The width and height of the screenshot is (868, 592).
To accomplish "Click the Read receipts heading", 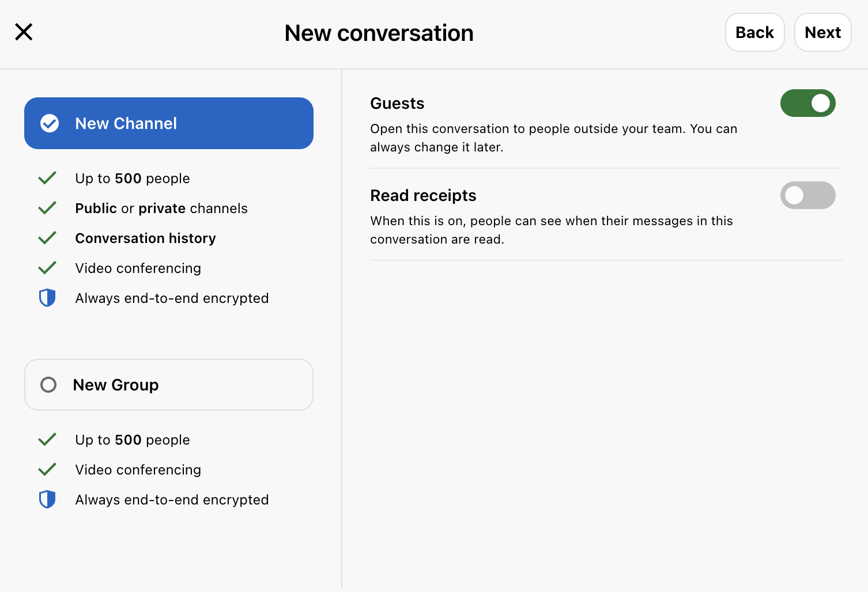I will [x=423, y=196].
